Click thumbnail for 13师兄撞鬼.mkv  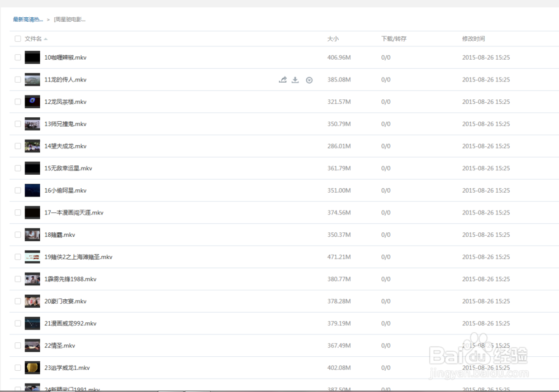(32, 124)
